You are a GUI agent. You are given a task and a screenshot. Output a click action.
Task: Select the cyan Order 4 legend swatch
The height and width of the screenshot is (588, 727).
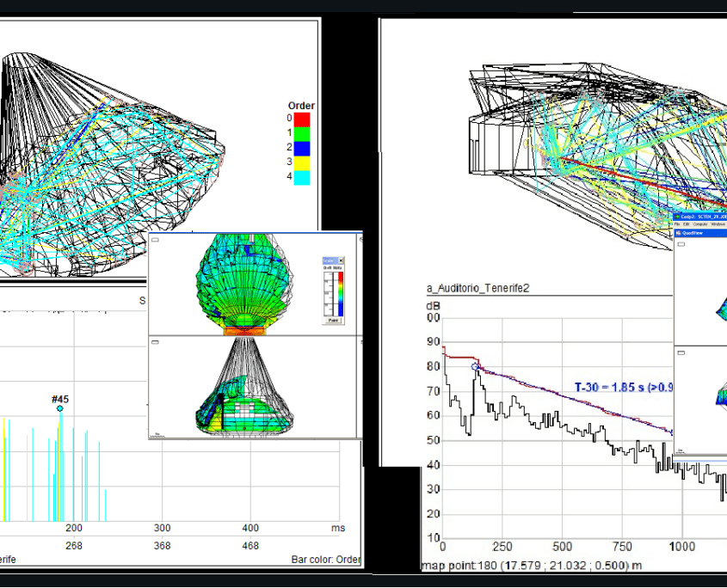pos(302,178)
